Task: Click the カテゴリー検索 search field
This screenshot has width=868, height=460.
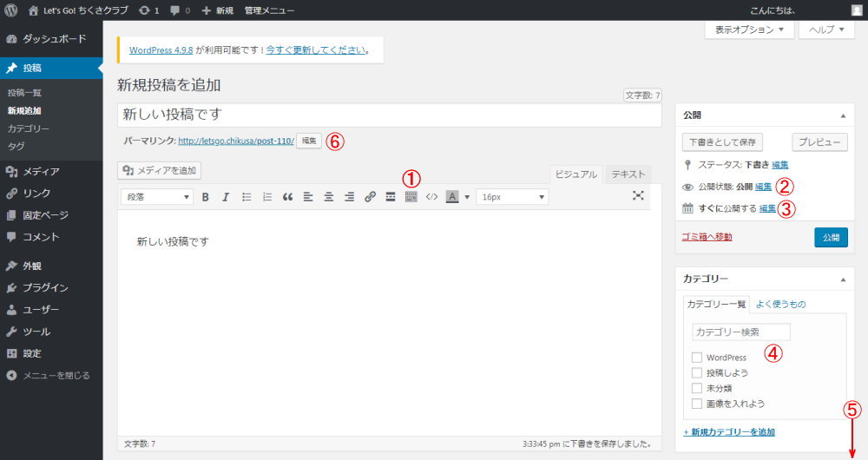Action: [741, 332]
